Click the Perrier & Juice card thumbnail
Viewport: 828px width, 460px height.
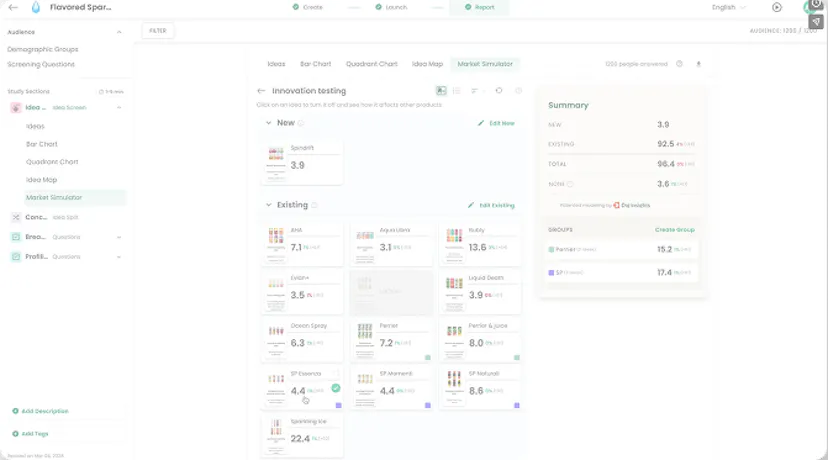point(454,341)
